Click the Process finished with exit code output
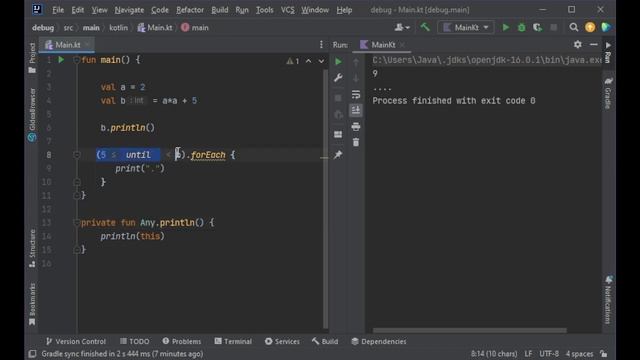Image resolution: width=640 pixels, height=360 pixels. (x=454, y=101)
